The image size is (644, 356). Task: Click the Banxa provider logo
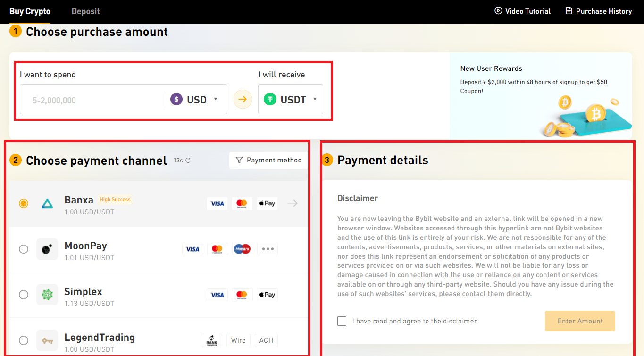tap(47, 203)
